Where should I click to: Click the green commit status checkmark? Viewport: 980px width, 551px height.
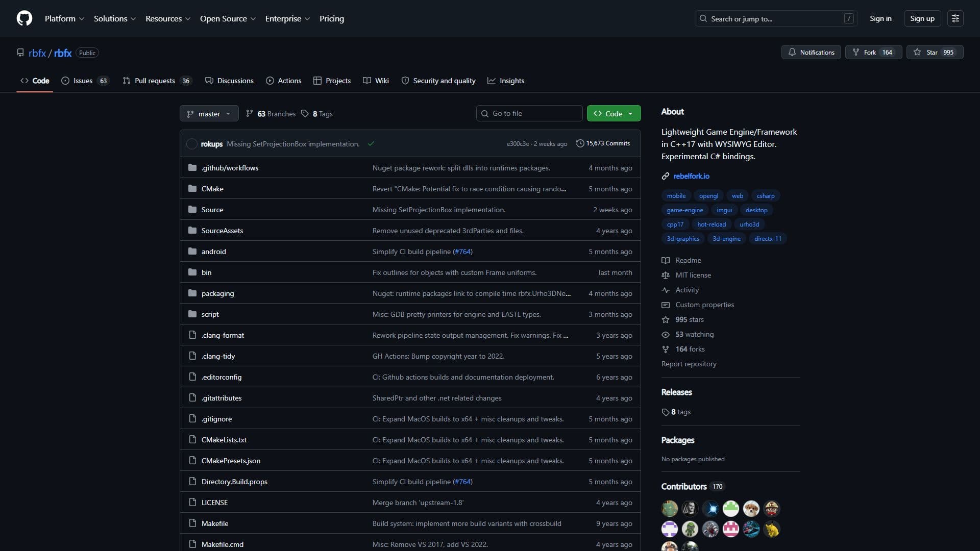click(x=371, y=144)
